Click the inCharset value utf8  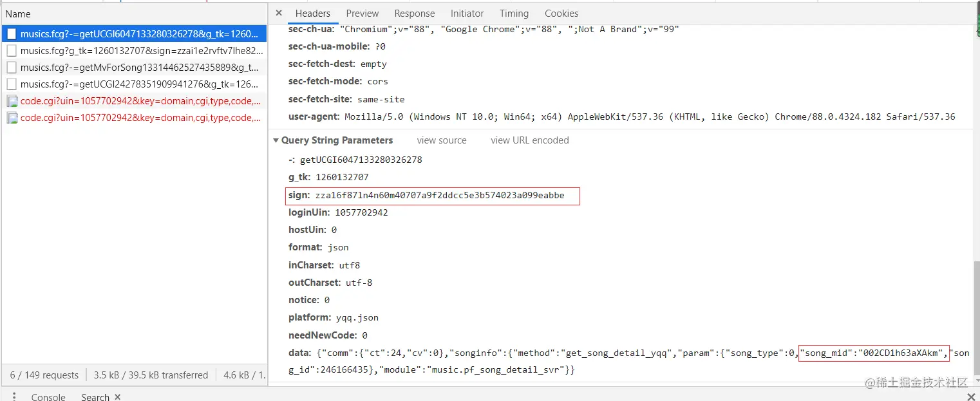tap(350, 265)
